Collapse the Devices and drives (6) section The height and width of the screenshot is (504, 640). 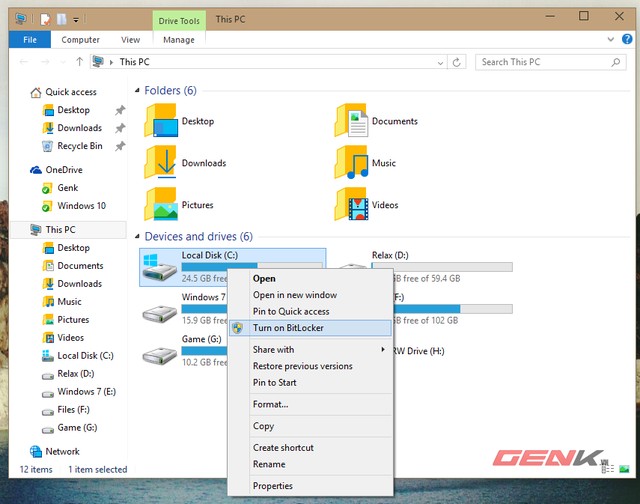(137, 236)
